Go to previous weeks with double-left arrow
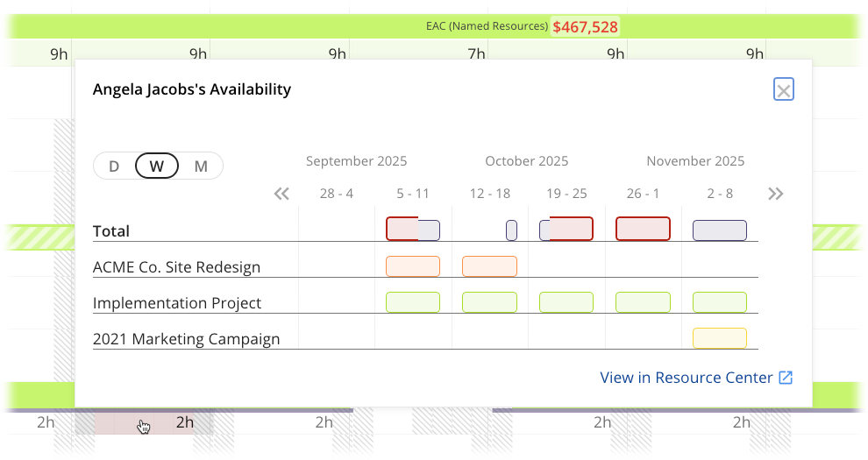 [x=281, y=194]
